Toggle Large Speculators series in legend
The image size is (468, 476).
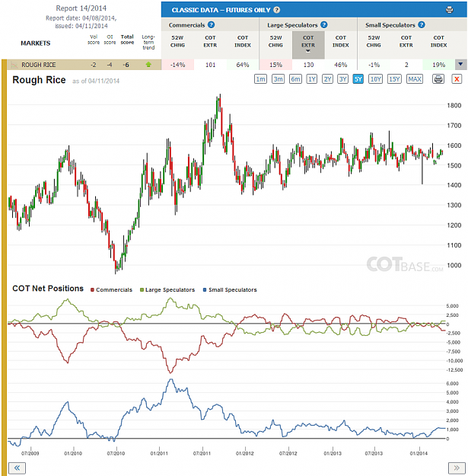[167, 290]
